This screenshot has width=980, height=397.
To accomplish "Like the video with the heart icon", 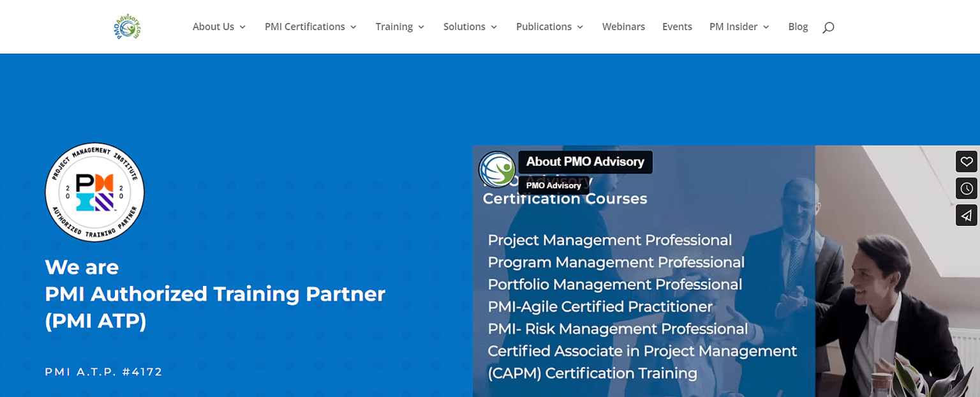I will pyautogui.click(x=966, y=161).
